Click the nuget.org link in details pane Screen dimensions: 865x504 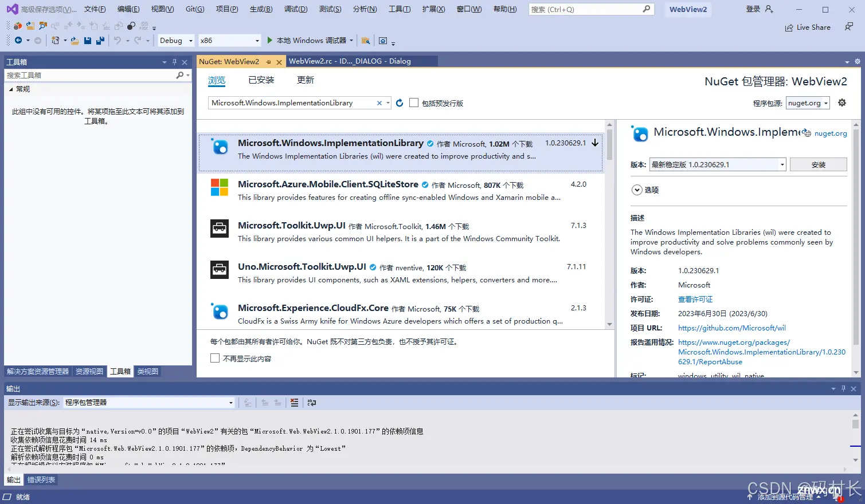(x=831, y=133)
